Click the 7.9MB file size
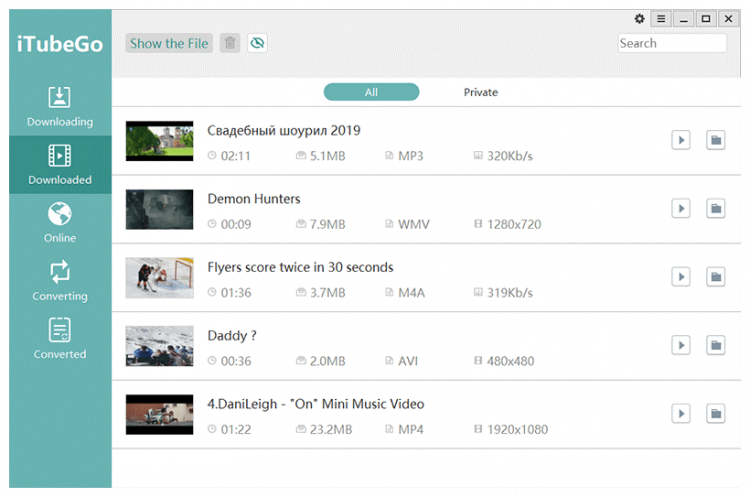The width and height of the screenshot is (750, 497). 328,224
